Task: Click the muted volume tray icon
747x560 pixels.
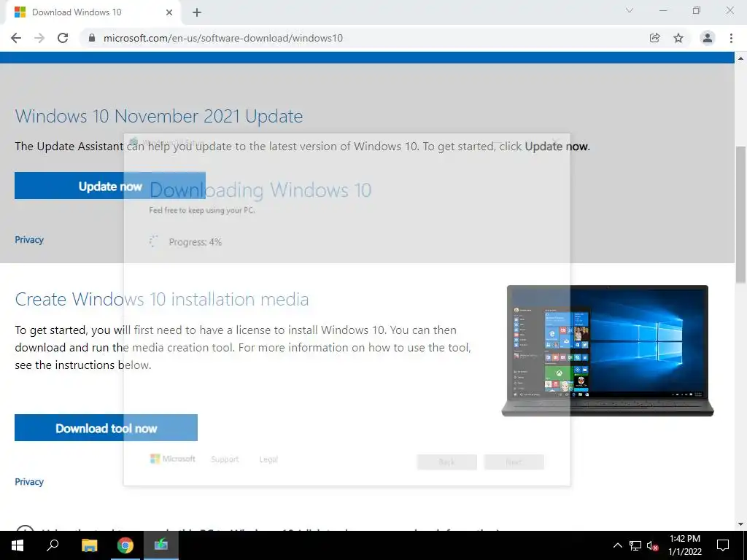Action: (x=653, y=545)
